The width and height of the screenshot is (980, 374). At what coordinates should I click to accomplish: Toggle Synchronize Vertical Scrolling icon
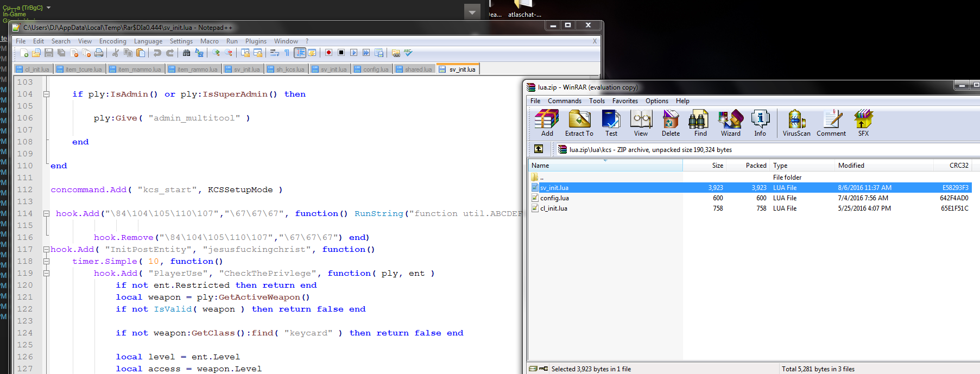[245, 53]
